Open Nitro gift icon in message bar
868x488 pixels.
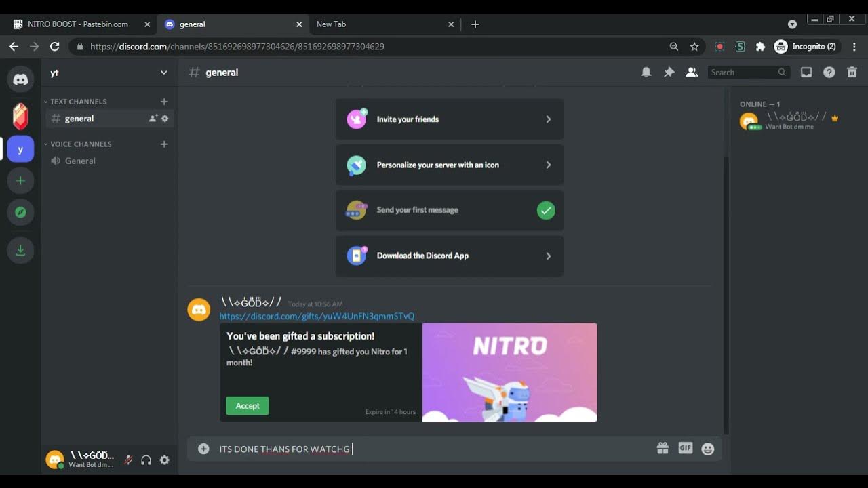point(663,449)
